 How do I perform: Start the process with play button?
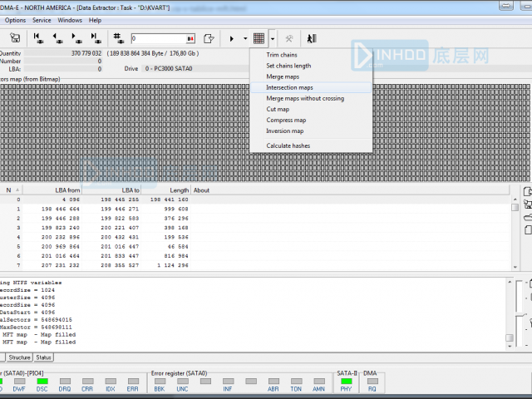tap(232, 39)
